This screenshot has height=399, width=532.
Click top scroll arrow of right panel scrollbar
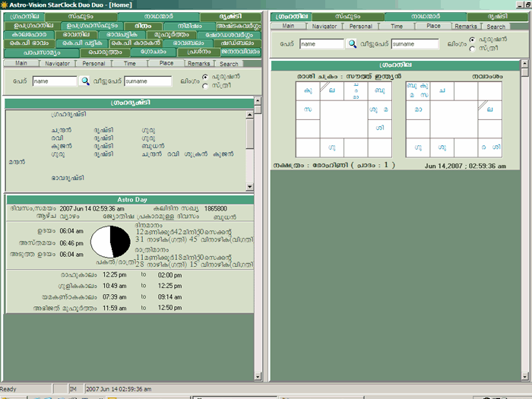tap(524, 63)
